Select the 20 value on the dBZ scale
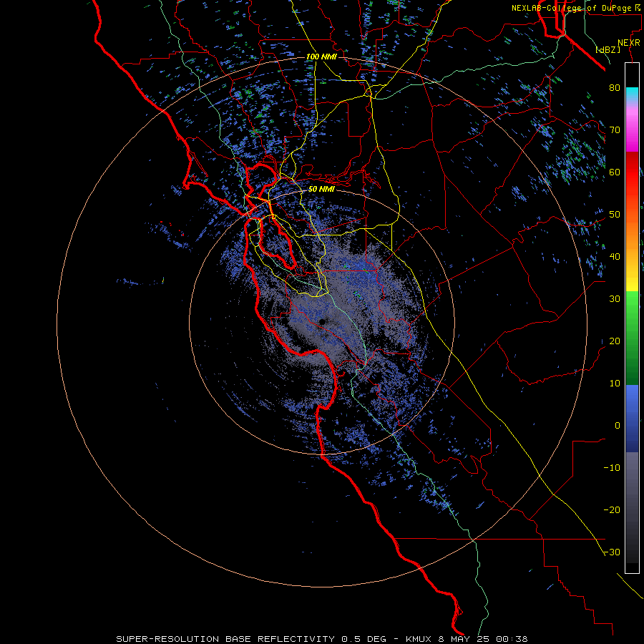The width and height of the screenshot is (644, 644). click(x=615, y=341)
